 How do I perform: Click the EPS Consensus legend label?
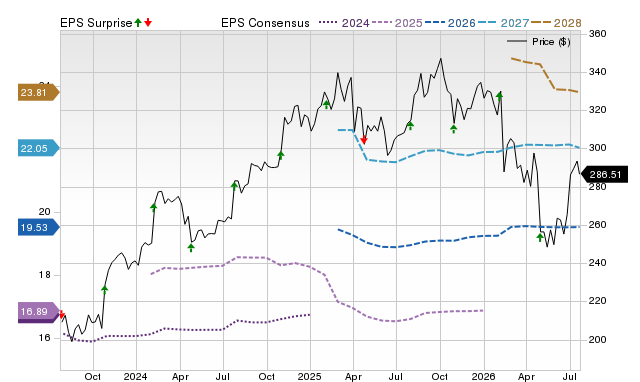[265, 23]
